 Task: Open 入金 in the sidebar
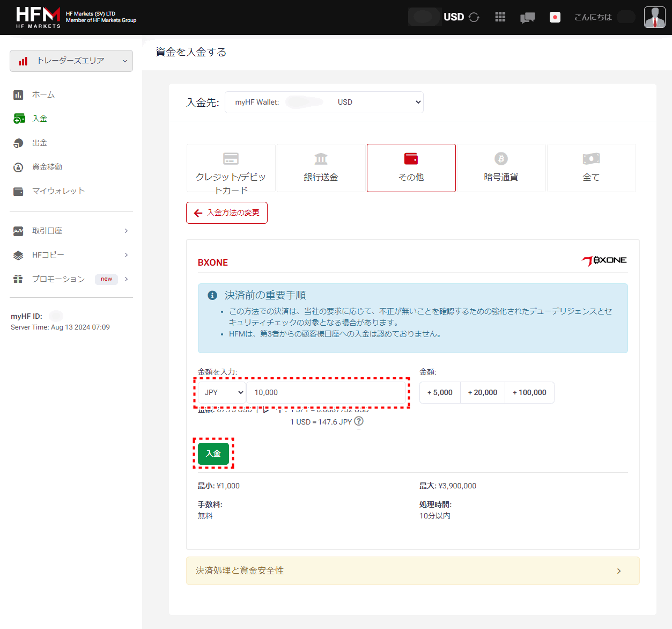coord(40,119)
